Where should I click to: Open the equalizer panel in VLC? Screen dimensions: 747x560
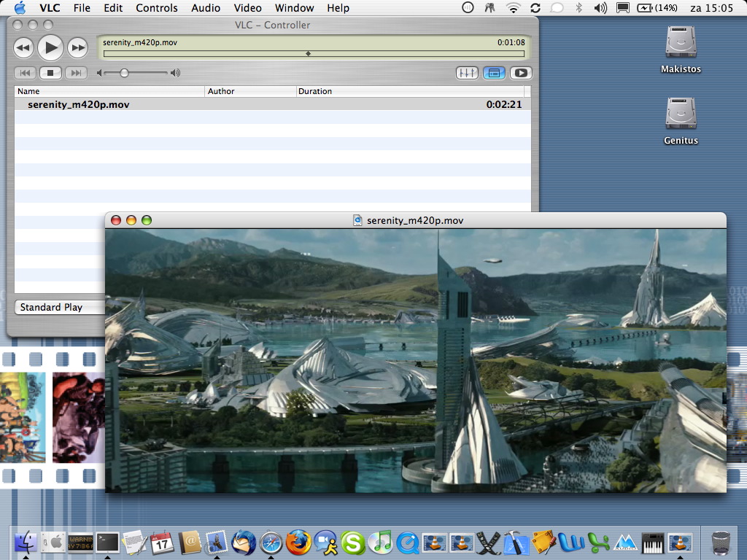point(467,73)
